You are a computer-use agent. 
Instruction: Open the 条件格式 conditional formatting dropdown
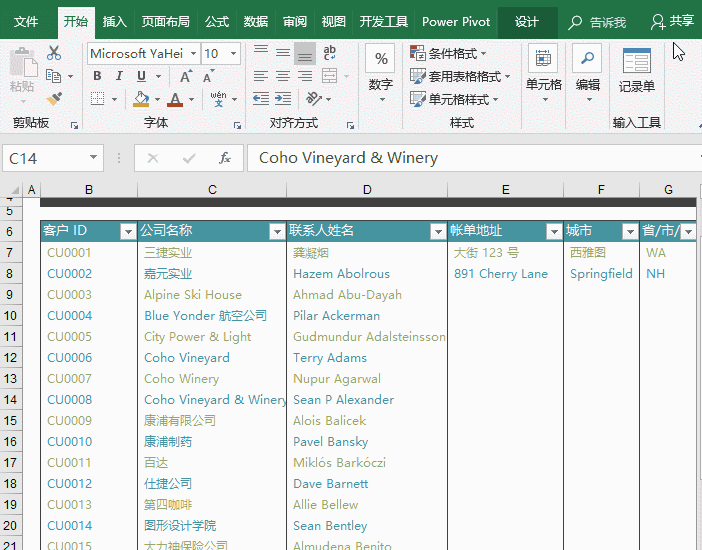coord(448,54)
